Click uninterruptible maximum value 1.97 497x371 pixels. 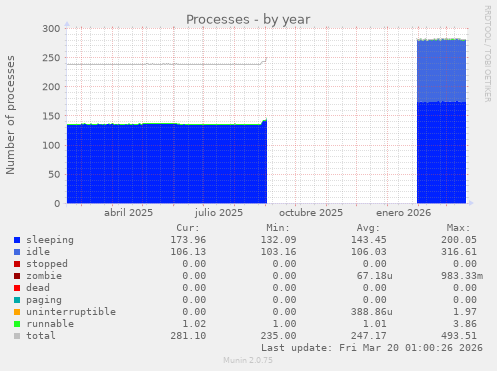click(x=465, y=312)
